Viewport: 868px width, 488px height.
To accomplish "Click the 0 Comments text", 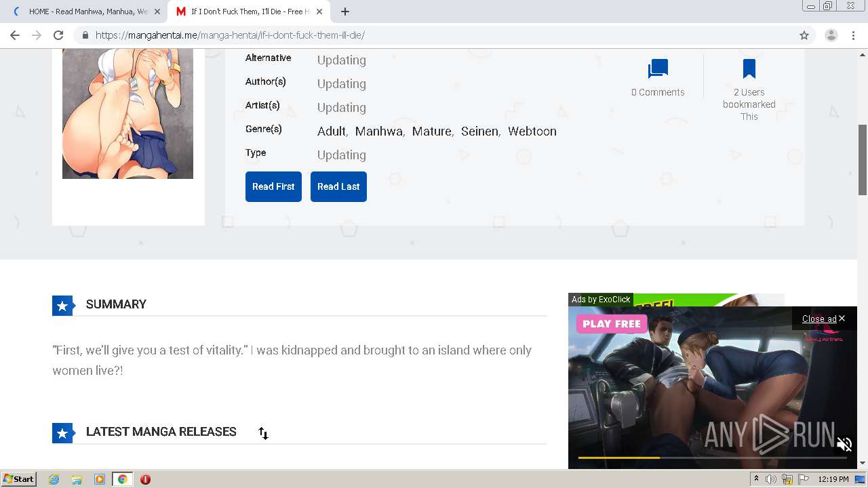I will point(658,92).
